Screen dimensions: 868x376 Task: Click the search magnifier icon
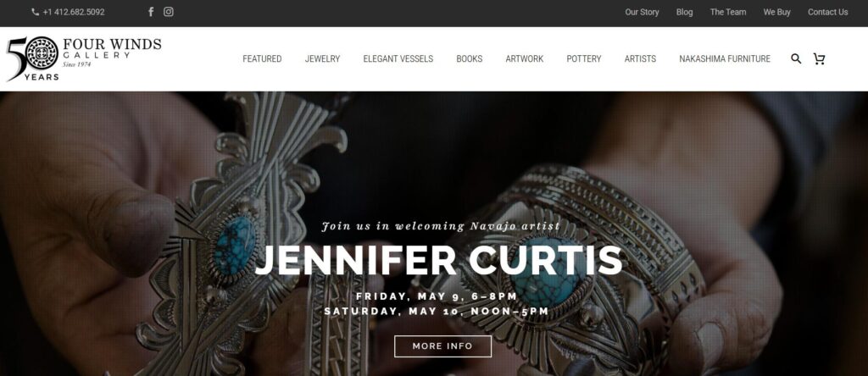[796, 58]
